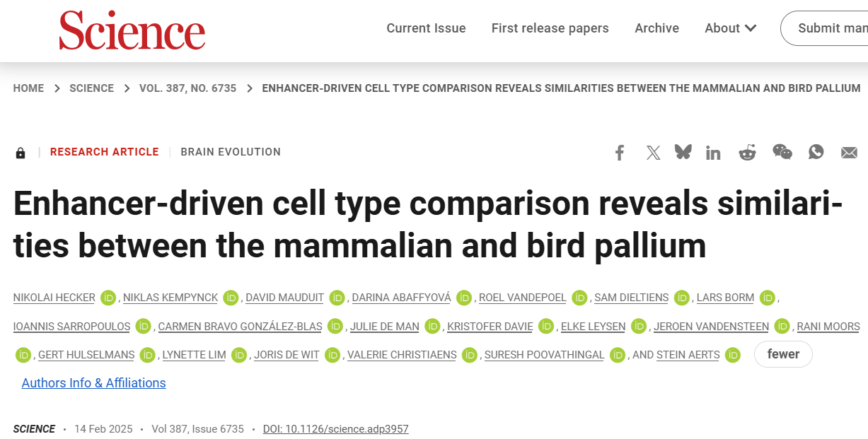This screenshot has width=868, height=439.
Task: Email this article using envelope icon
Action: [x=849, y=153]
